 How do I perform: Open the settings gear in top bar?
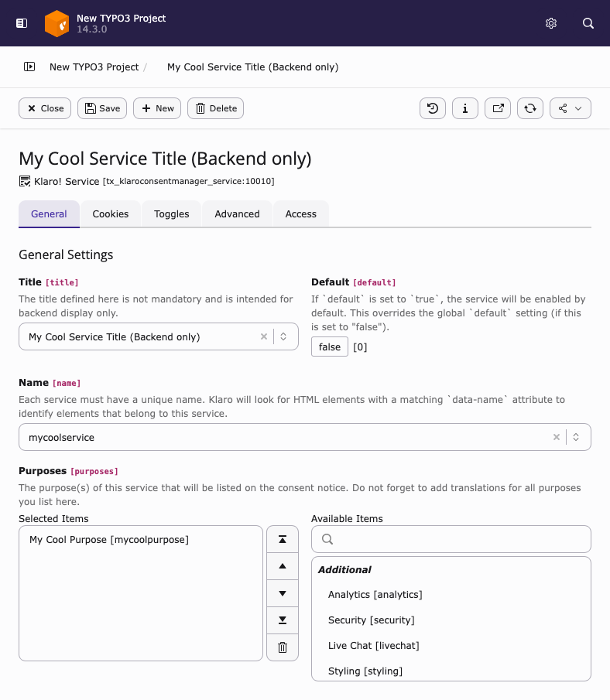(551, 23)
